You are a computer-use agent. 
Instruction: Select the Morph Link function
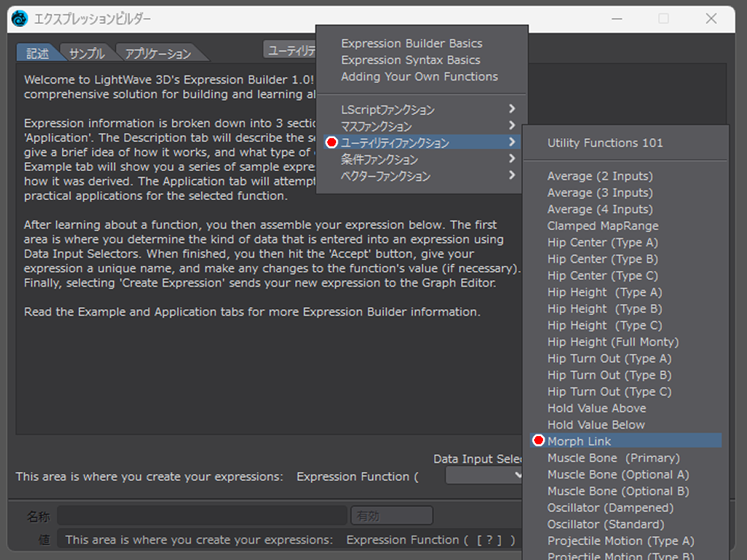click(x=625, y=441)
